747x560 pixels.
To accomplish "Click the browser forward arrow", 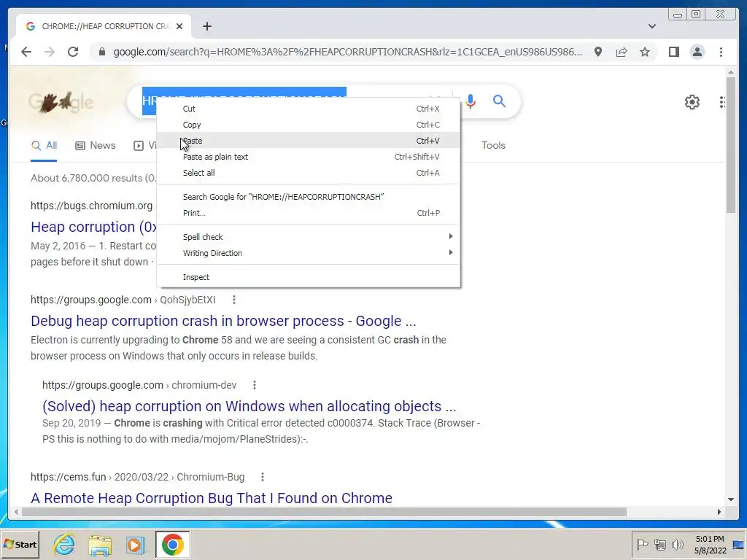I will point(50,52).
